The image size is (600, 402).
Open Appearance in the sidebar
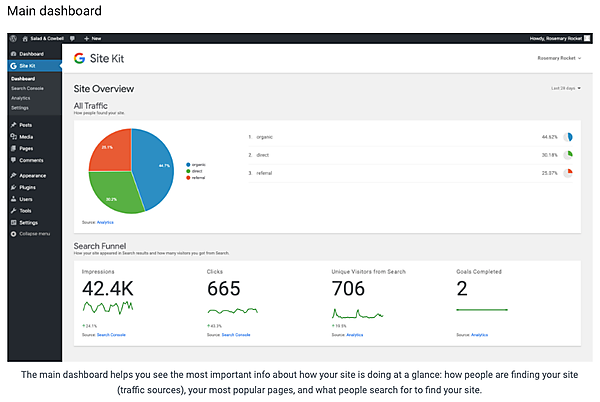click(32, 175)
